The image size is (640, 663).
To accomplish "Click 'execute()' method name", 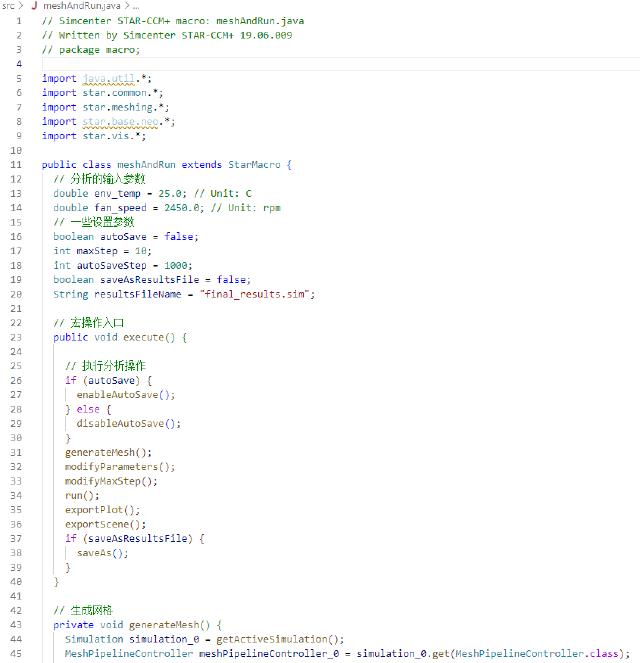I will [x=149, y=337].
